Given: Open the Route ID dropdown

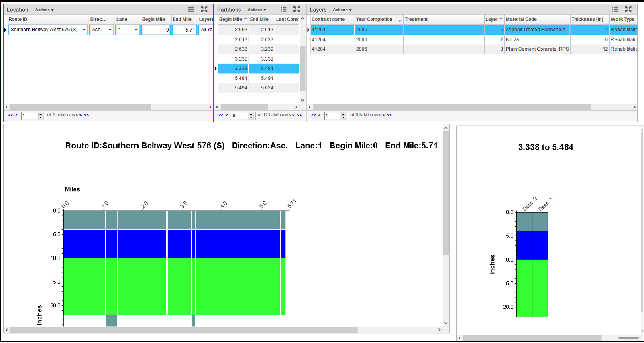Looking at the screenshot, I should [x=84, y=30].
